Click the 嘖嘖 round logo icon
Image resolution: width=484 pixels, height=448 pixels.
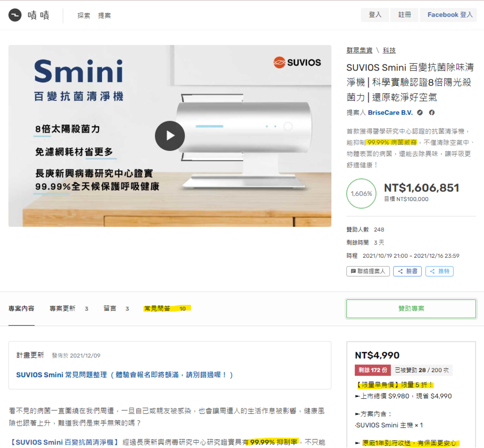click(x=15, y=15)
